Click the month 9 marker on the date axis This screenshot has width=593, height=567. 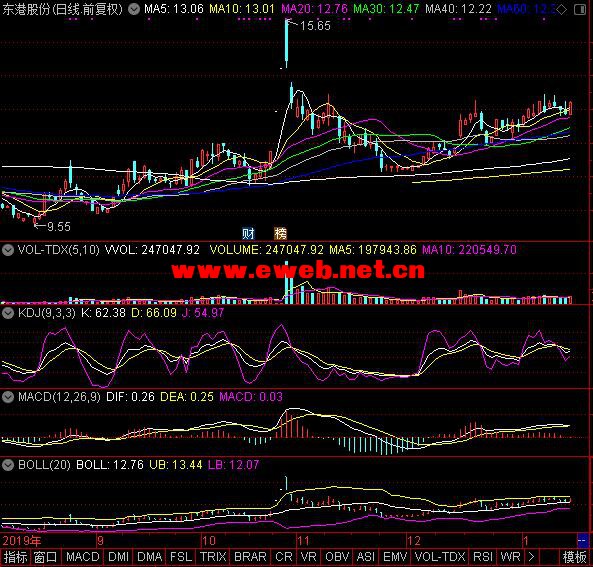pyautogui.click(x=100, y=541)
